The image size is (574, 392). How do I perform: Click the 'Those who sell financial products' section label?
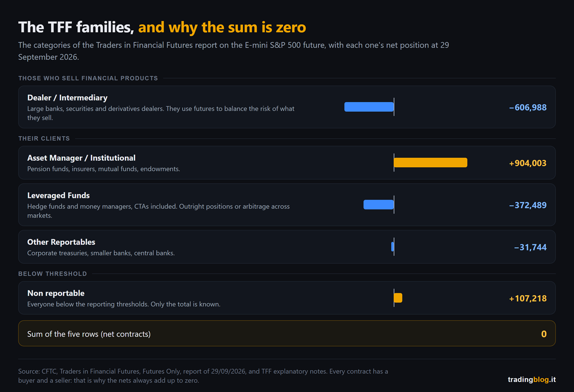click(x=88, y=78)
